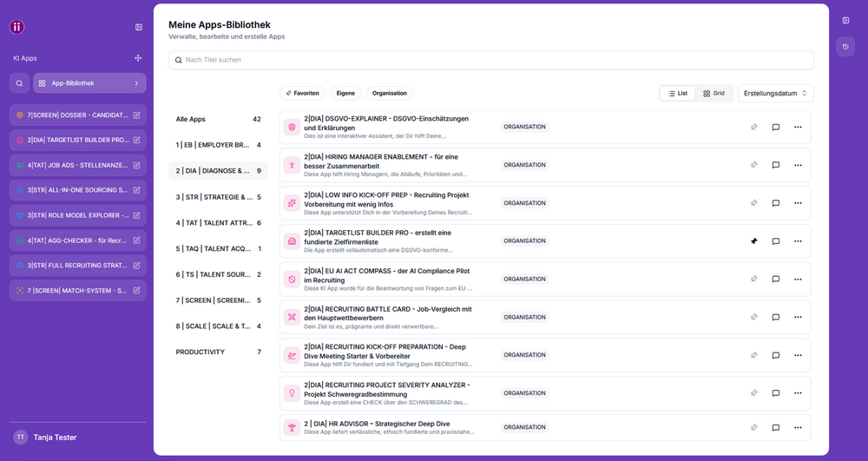Image resolution: width=868 pixels, height=461 pixels.
Task: Pin the DSGVO-EXPLAINER app to favorites
Action: [x=754, y=128]
